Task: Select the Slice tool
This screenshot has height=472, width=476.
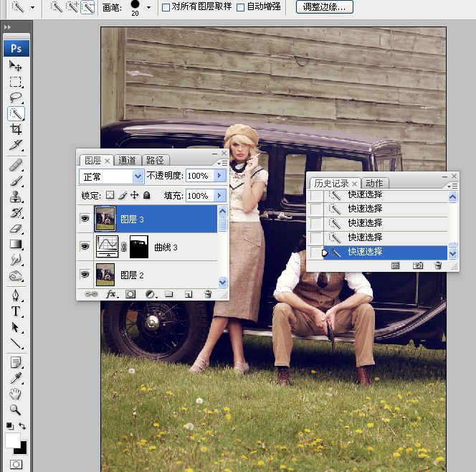Action: pos(16,145)
